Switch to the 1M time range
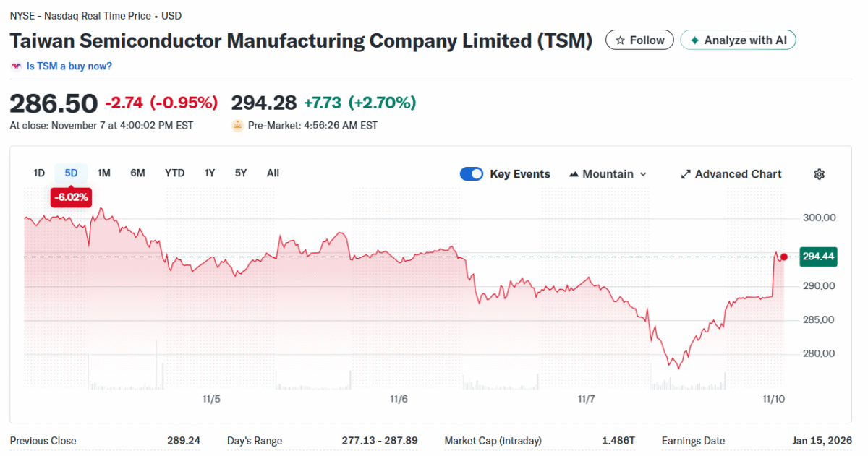The image size is (868, 456). 103,173
